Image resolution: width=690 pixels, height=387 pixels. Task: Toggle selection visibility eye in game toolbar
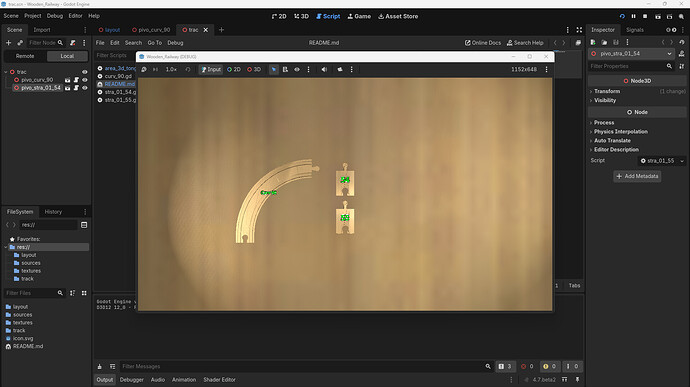click(297, 70)
